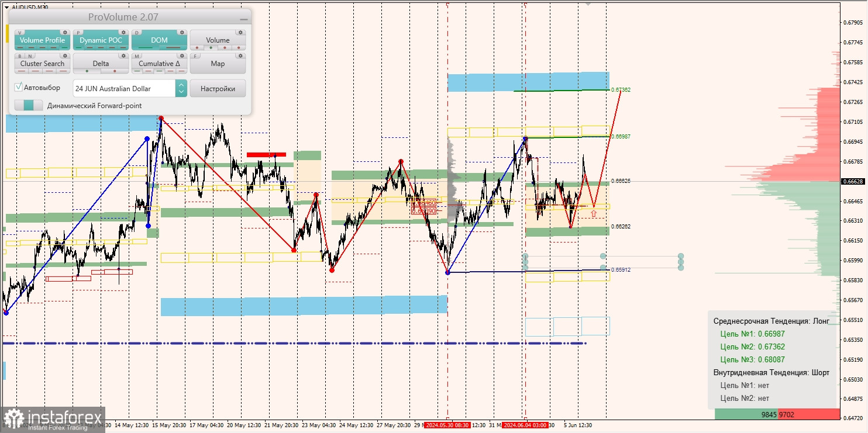Enable the Delta indicator
This screenshot has width=868, height=433.
pos(101,63)
